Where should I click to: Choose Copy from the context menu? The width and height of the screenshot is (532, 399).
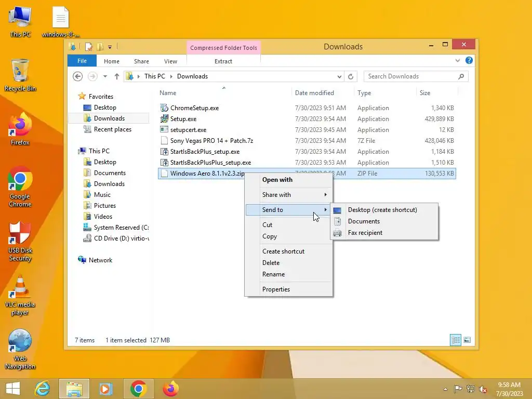(x=289, y=236)
